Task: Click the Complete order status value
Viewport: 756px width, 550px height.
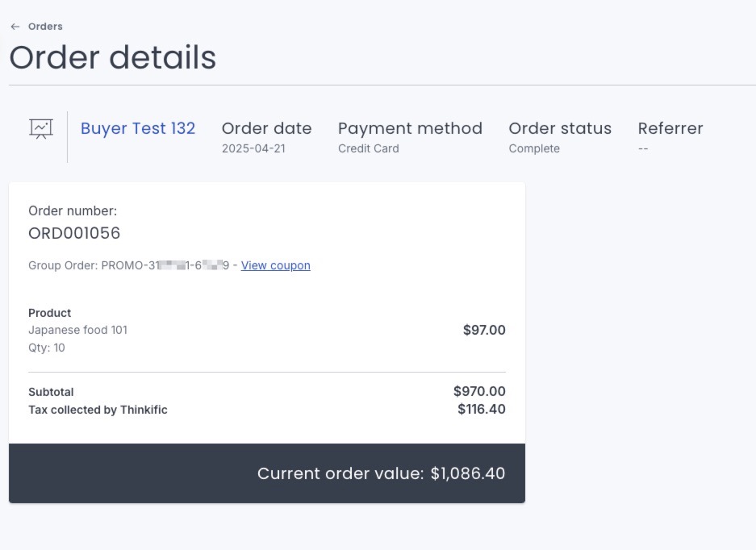Action: click(534, 148)
